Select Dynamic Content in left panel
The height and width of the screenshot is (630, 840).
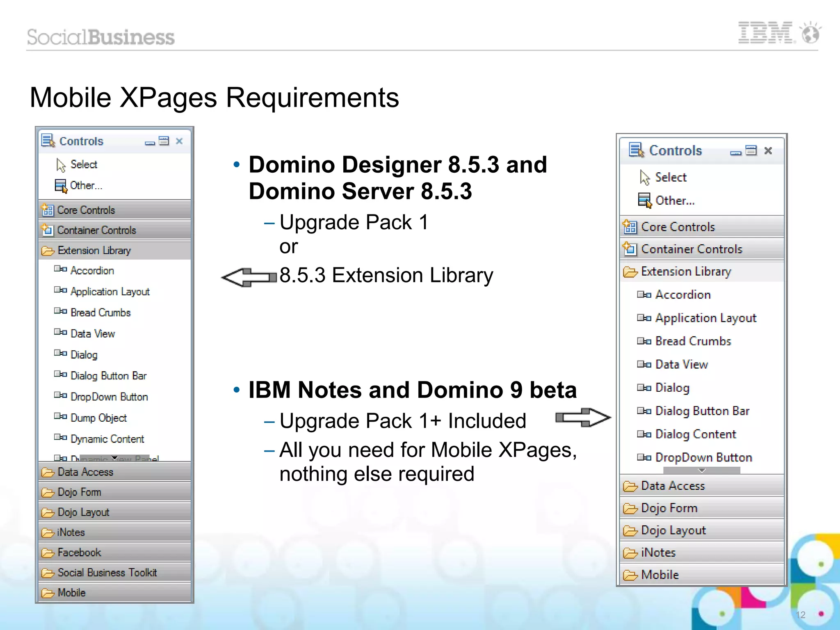point(107,439)
